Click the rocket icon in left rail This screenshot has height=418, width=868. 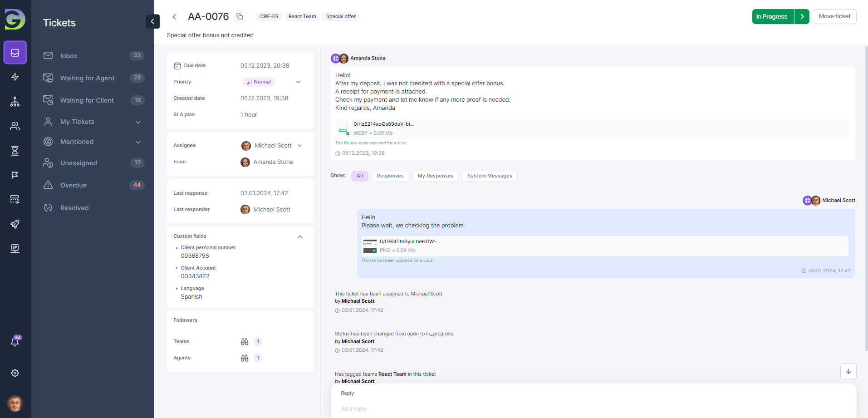click(x=15, y=224)
